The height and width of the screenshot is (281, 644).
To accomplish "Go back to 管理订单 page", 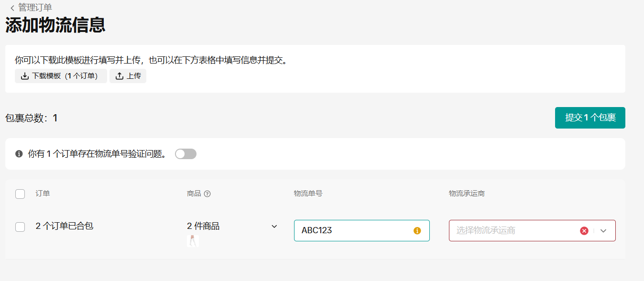I will coord(35,8).
